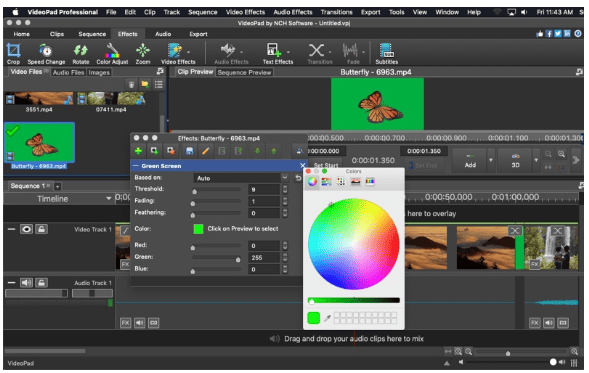This screenshot has height=373, width=589.
Task: Click the Threshold value stepper arrows
Action: (285, 190)
